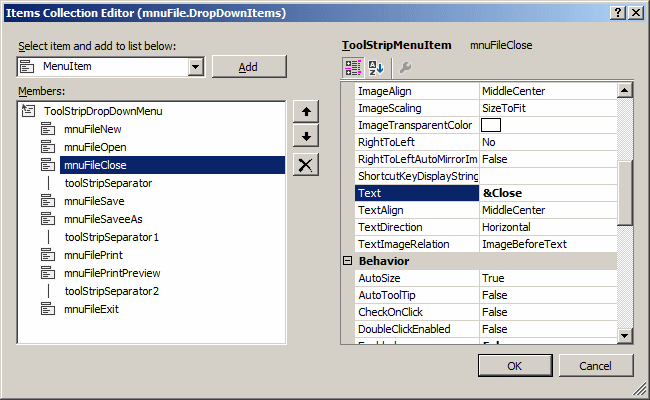
Task: Click the &Close Text value field
Action: pyautogui.click(x=548, y=193)
